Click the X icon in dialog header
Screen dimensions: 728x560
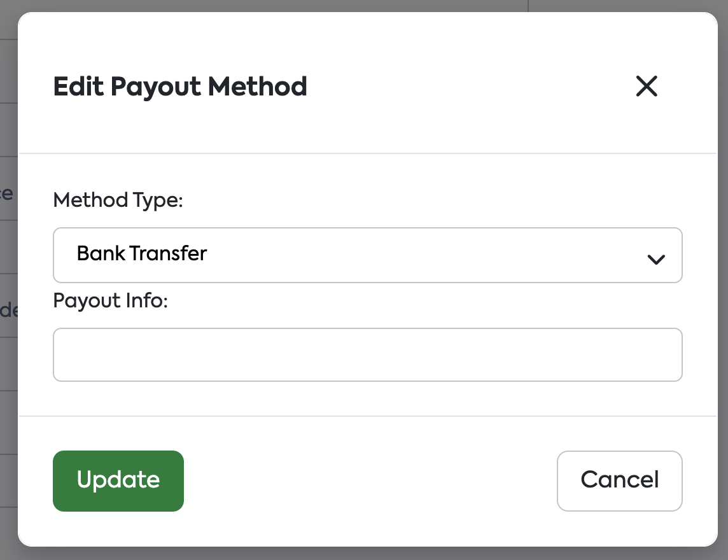click(646, 86)
